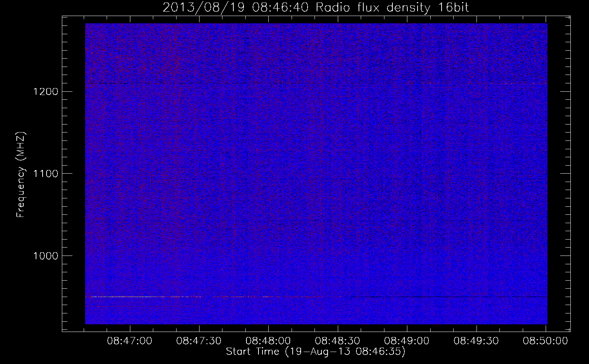589x364 pixels.
Task: Click the "Frequency (MHZ)" axis label
Action: (21, 175)
